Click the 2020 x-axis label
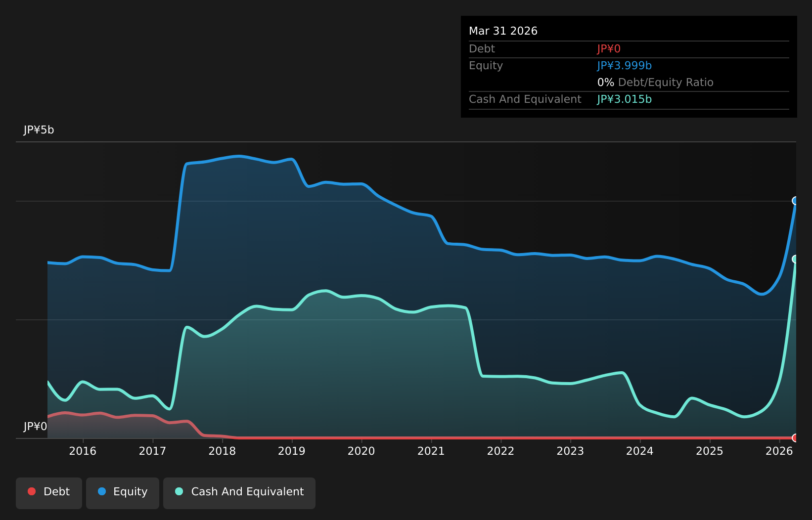The height and width of the screenshot is (520, 812). click(x=361, y=451)
